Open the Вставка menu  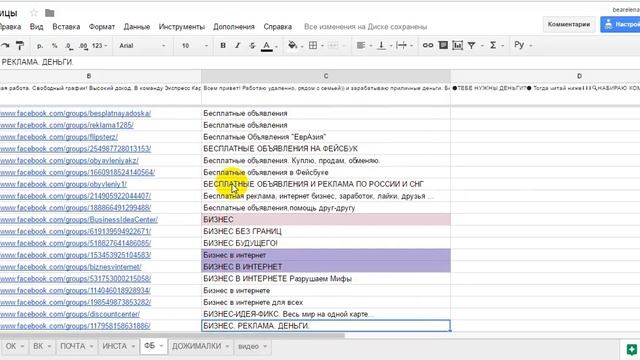(66, 27)
